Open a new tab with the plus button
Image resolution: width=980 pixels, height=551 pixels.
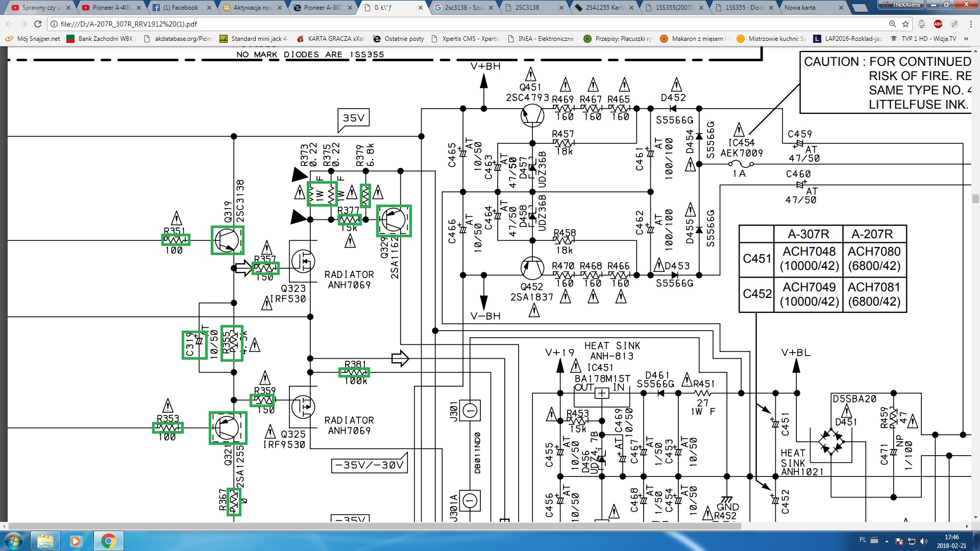(861, 8)
